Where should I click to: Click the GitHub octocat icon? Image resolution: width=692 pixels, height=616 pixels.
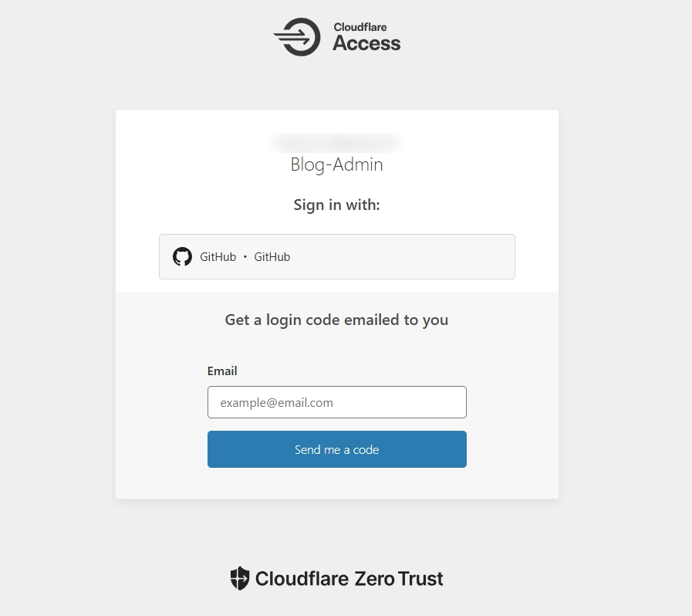click(x=182, y=256)
